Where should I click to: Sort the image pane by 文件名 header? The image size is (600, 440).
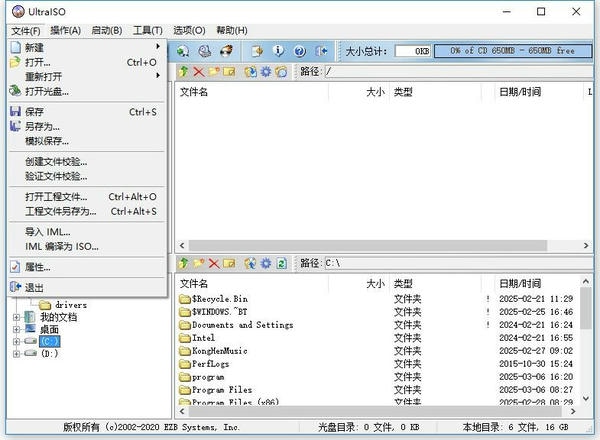253,92
